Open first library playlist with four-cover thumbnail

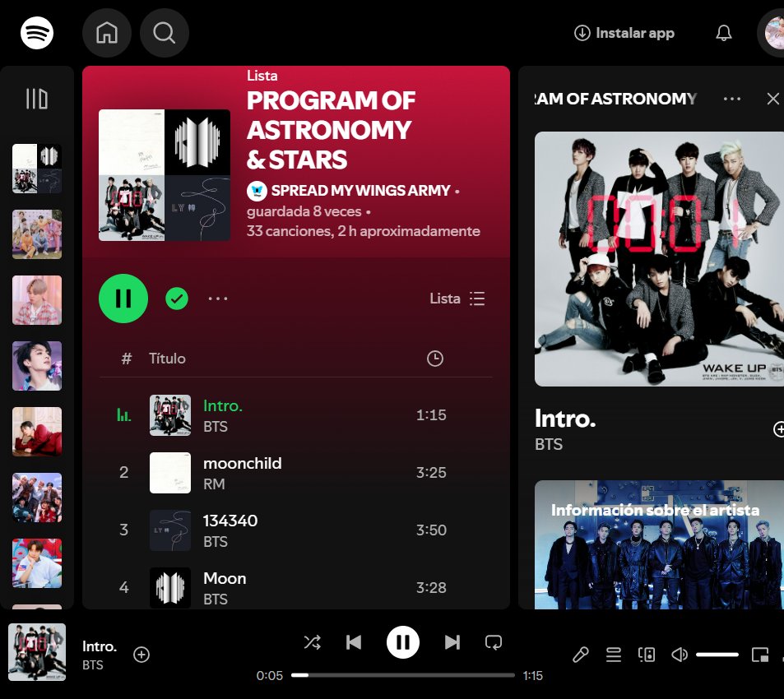pos(37,169)
